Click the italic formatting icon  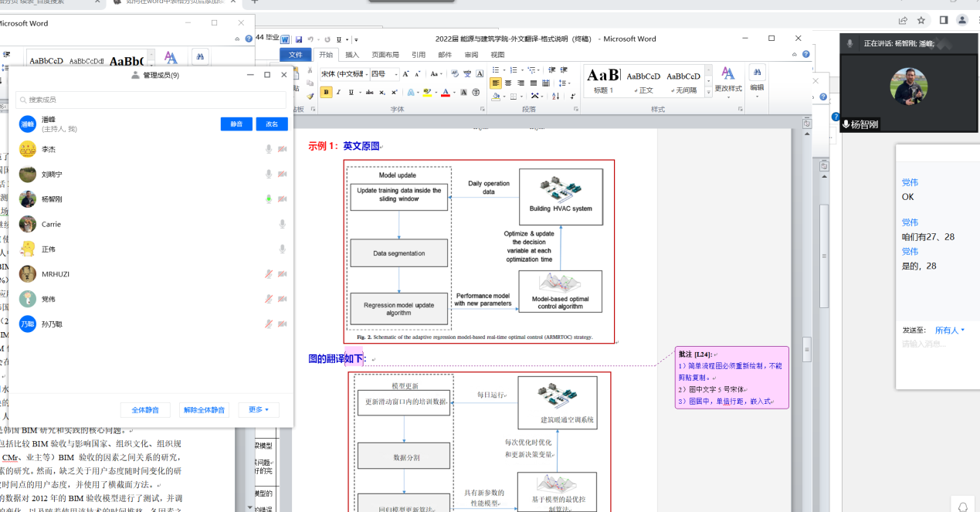tap(339, 92)
